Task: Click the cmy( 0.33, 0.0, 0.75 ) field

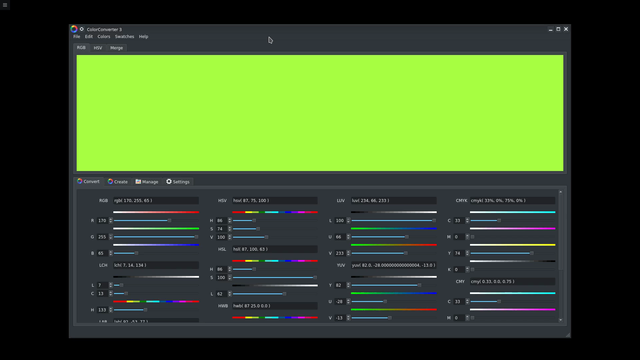Action: coord(512,281)
